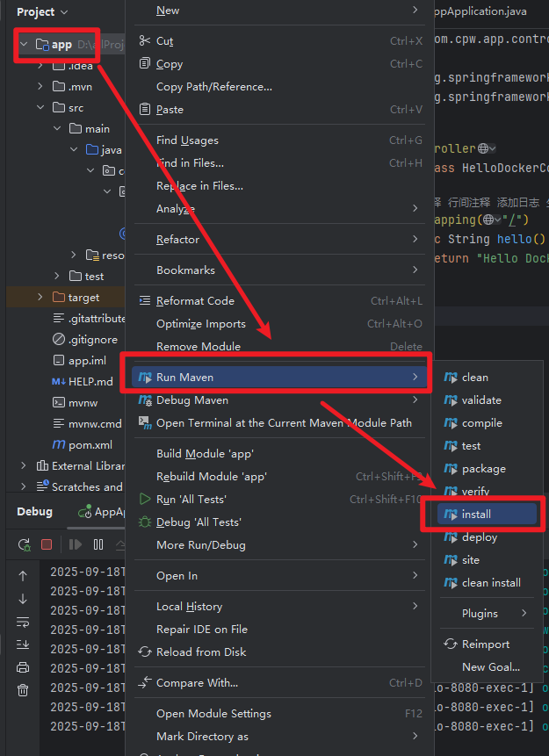The width and height of the screenshot is (549, 756).
Task: Click the up arrow in console gutter
Action: (x=23, y=576)
